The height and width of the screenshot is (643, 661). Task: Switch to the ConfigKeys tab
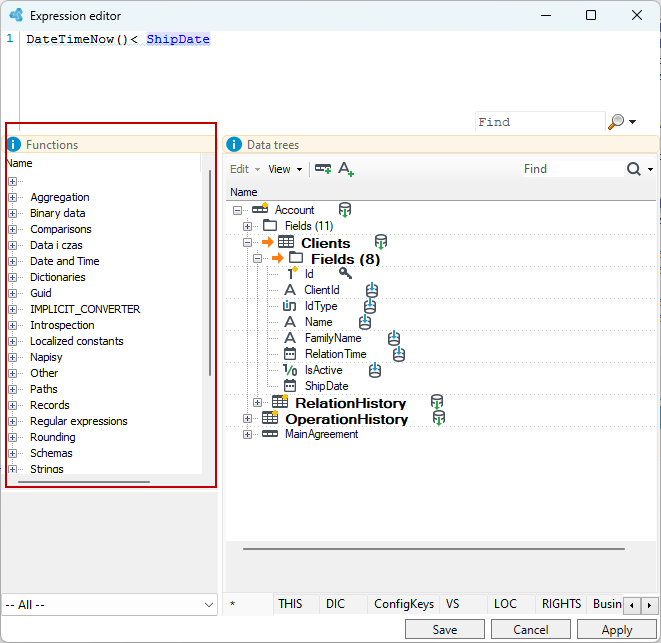404,604
